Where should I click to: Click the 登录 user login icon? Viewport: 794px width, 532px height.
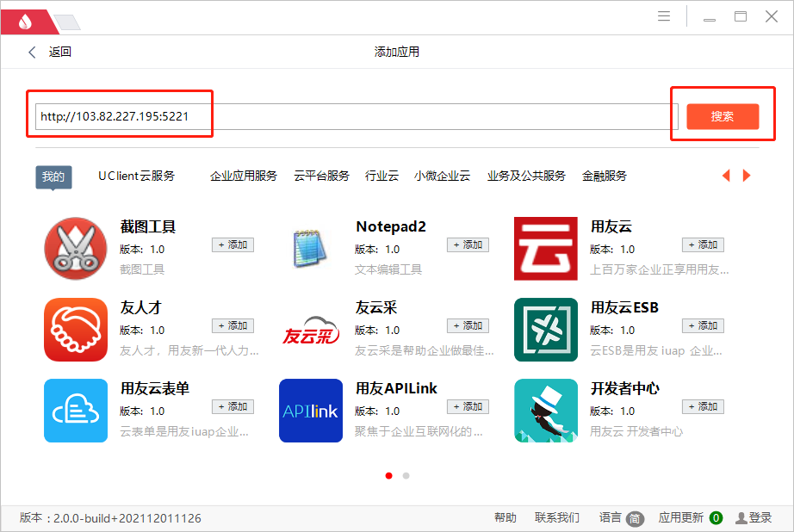pos(741,518)
